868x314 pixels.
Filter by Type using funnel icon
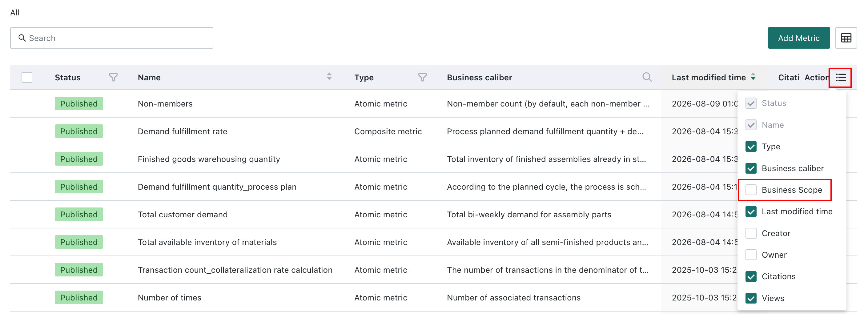422,78
